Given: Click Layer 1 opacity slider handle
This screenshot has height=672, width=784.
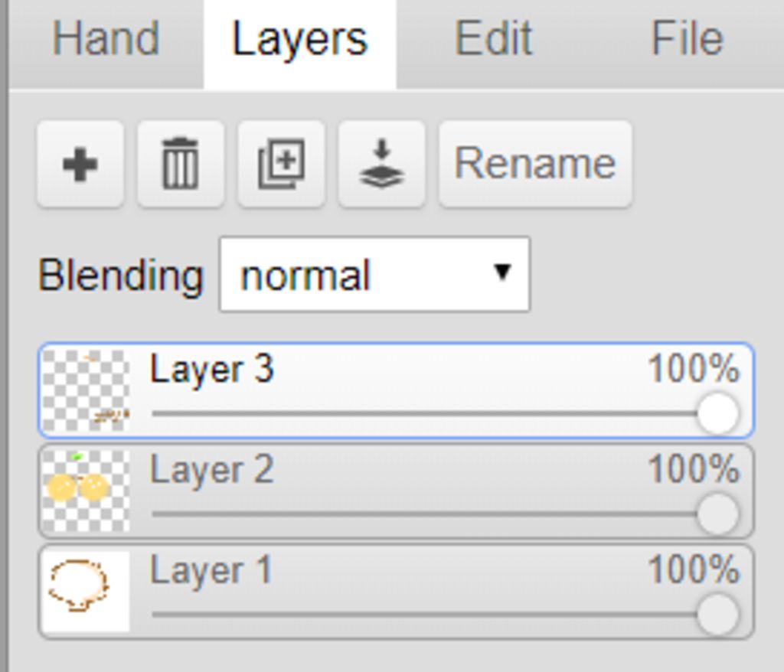Looking at the screenshot, I should click(x=718, y=615).
